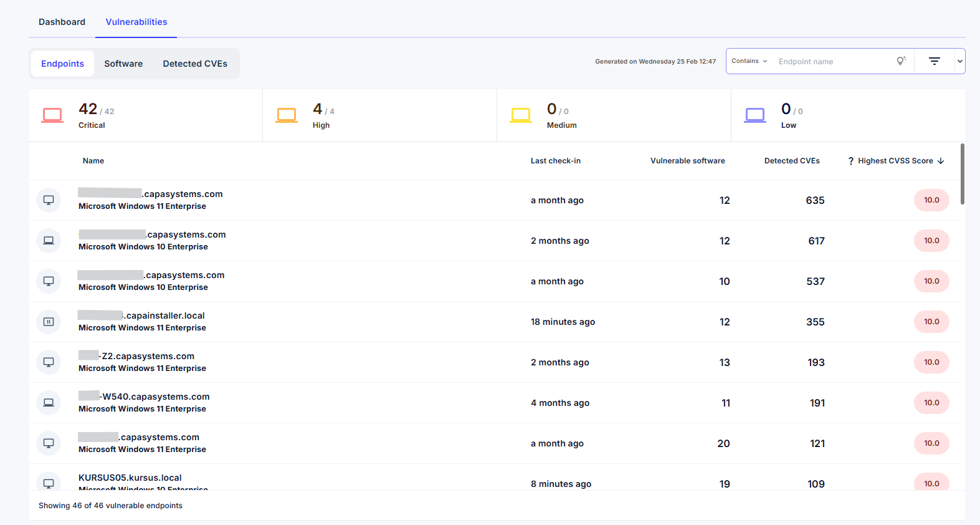Click device icon of capainstaller.local row
Image resolution: width=980 pixels, height=525 pixels.
click(49, 322)
